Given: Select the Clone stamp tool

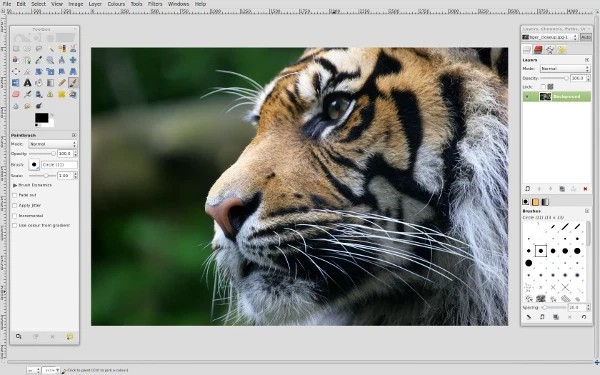Looking at the screenshot, I should [x=50, y=94].
